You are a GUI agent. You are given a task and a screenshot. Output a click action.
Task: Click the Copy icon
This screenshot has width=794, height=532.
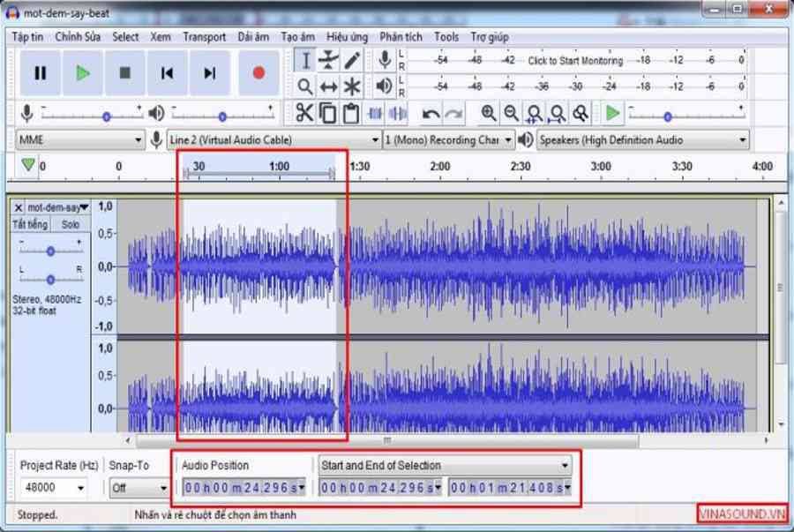coord(327,114)
